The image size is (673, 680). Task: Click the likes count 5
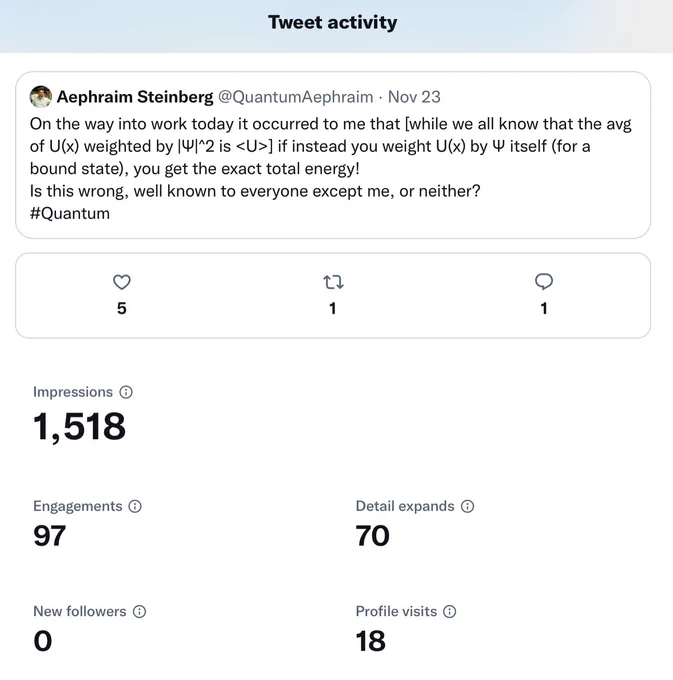coord(122,308)
